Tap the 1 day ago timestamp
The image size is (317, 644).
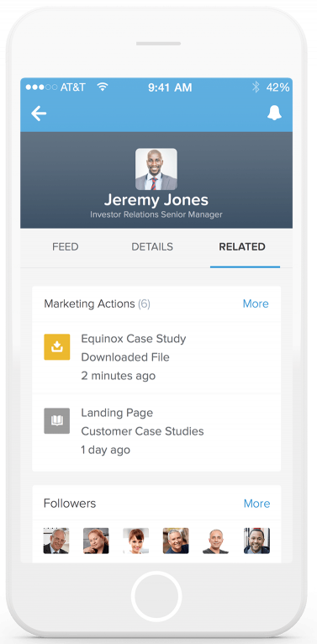(106, 450)
